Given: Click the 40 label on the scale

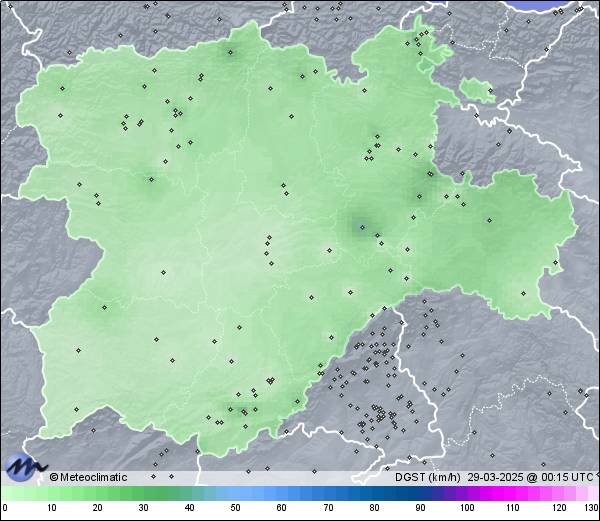Looking at the screenshot, I should tap(190, 508).
